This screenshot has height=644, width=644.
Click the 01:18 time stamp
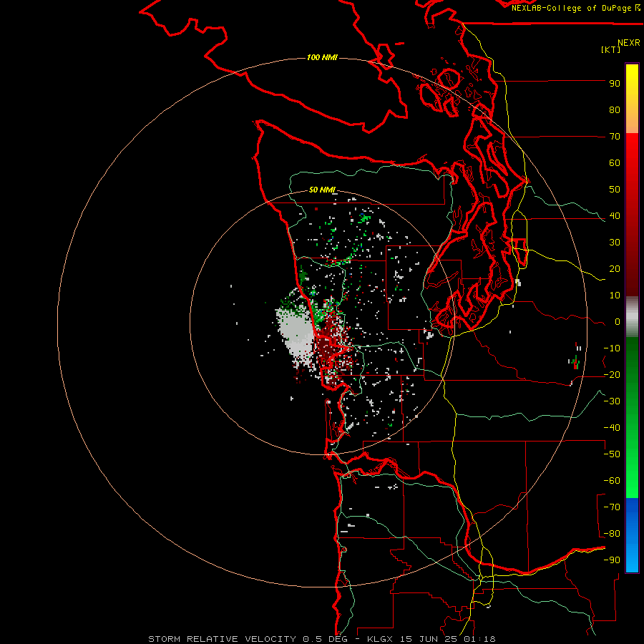[479, 639]
